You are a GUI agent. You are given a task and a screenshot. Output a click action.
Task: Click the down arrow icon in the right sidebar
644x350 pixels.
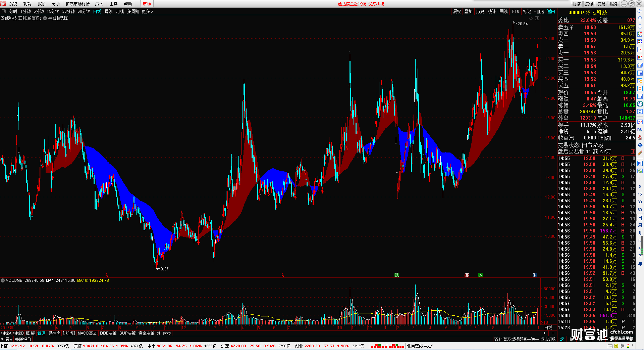pos(640,27)
